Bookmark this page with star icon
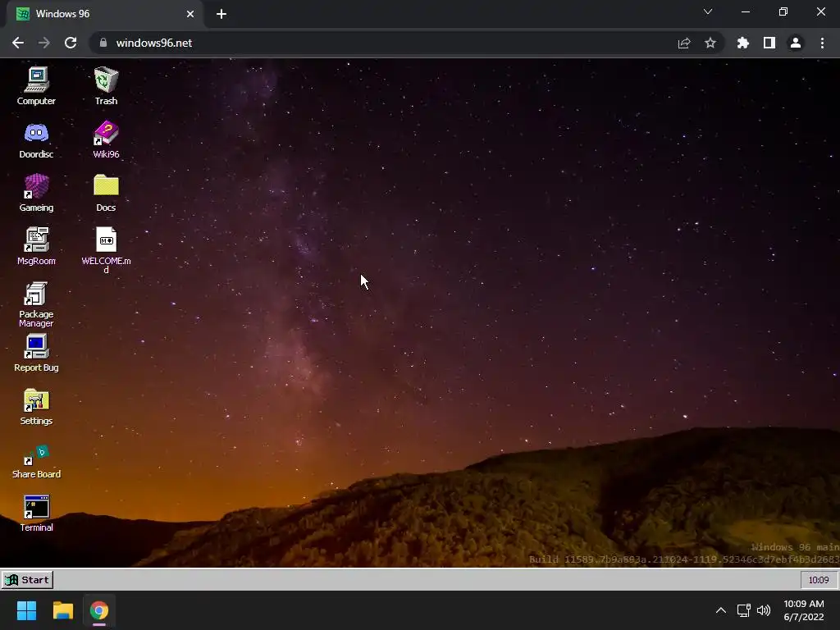This screenshot has width=840, height=630. [x=710, y=43]
